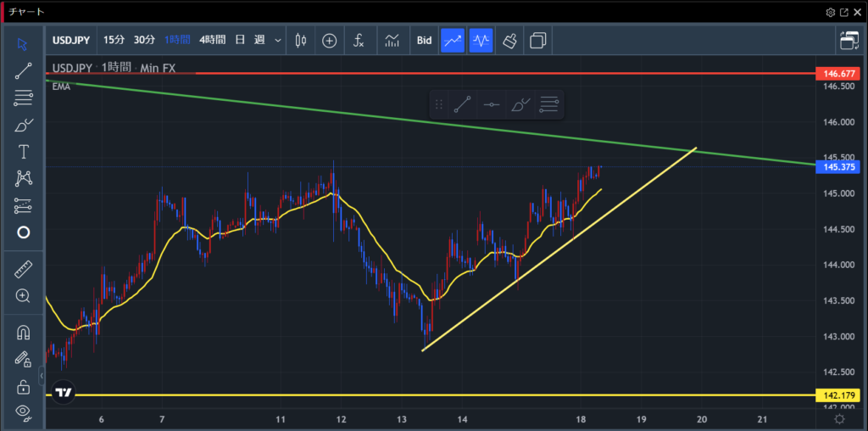Click the チャート panel title

(26, 12)
